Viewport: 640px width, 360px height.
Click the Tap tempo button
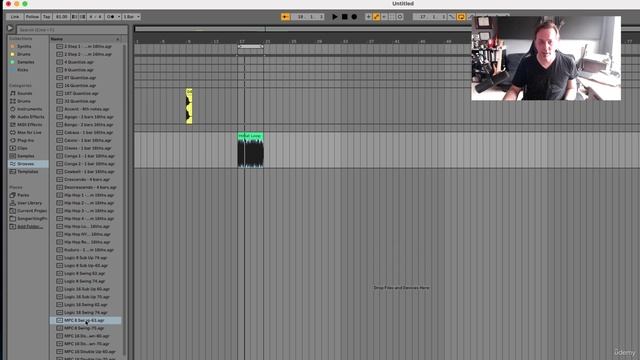pos(47,17)
